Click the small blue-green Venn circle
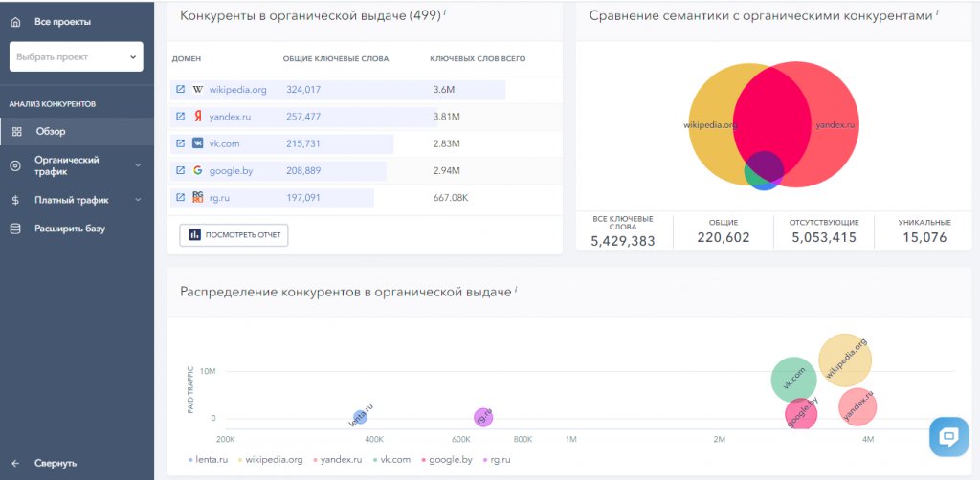This screenshot has width=980, height=480. pyautogui.click(x=764, y=170)
